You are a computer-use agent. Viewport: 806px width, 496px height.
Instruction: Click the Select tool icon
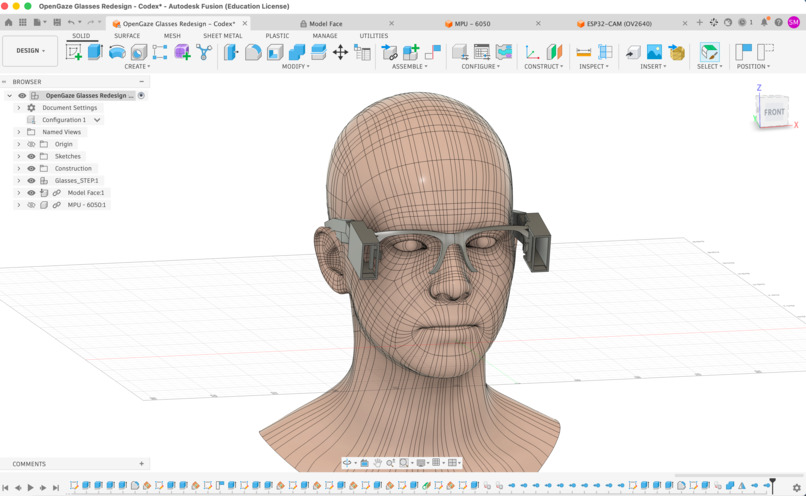coord(709,52)
